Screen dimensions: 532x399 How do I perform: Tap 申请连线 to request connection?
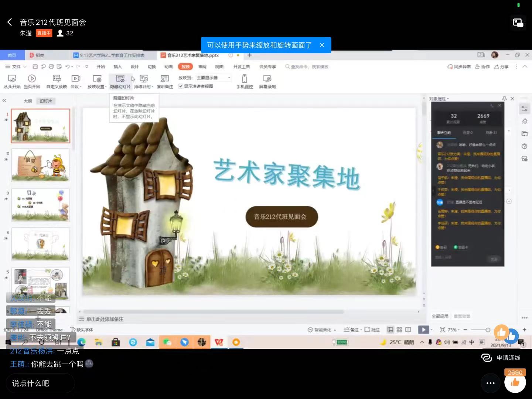tap(501, 358)
